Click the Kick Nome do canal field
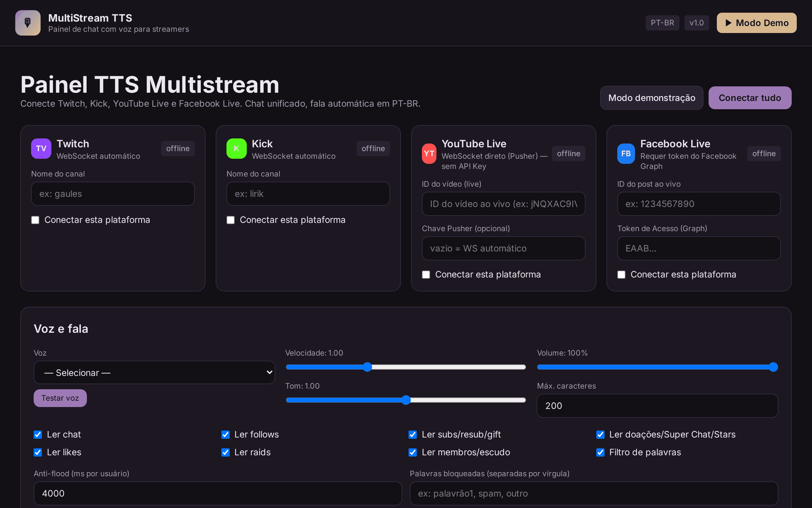The image size is (812, 508). 308,194
